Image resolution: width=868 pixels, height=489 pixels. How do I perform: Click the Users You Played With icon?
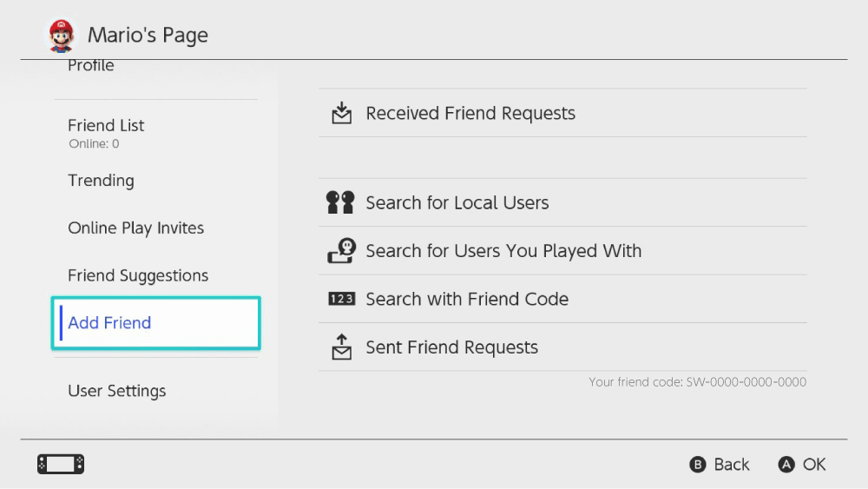point(341,251)
